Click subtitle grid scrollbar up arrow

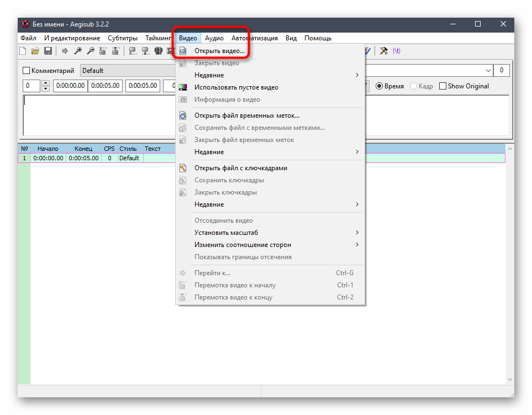pyautogui.click(x=510, y=149)
